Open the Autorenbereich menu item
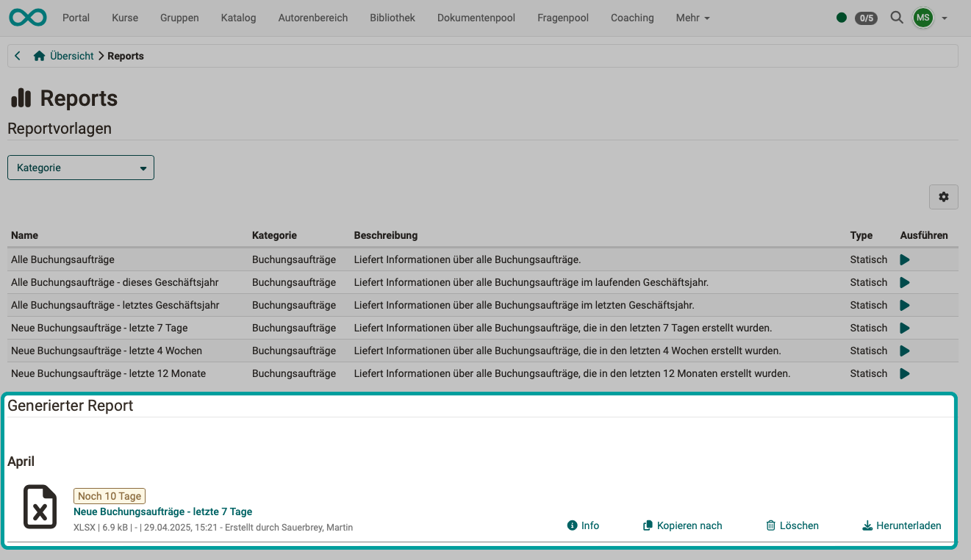Screen dimensions: 971x560 (x=313, y=18)
